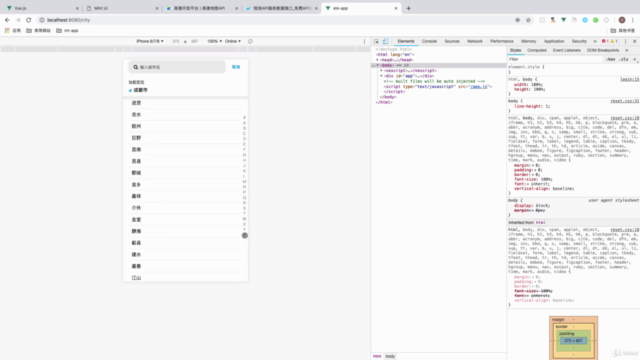Show more Styles sidebar tabs chevron
This screenshot has height=360, width=640.
627,50
